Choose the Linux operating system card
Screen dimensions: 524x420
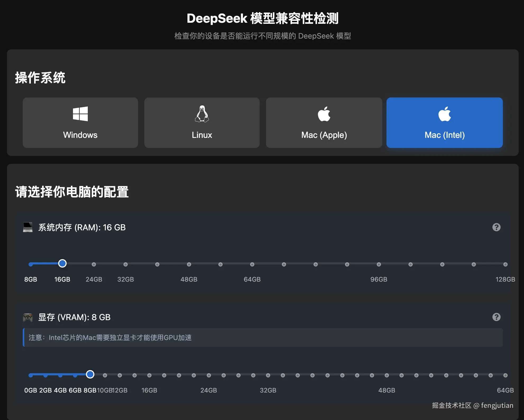(202, 123)
